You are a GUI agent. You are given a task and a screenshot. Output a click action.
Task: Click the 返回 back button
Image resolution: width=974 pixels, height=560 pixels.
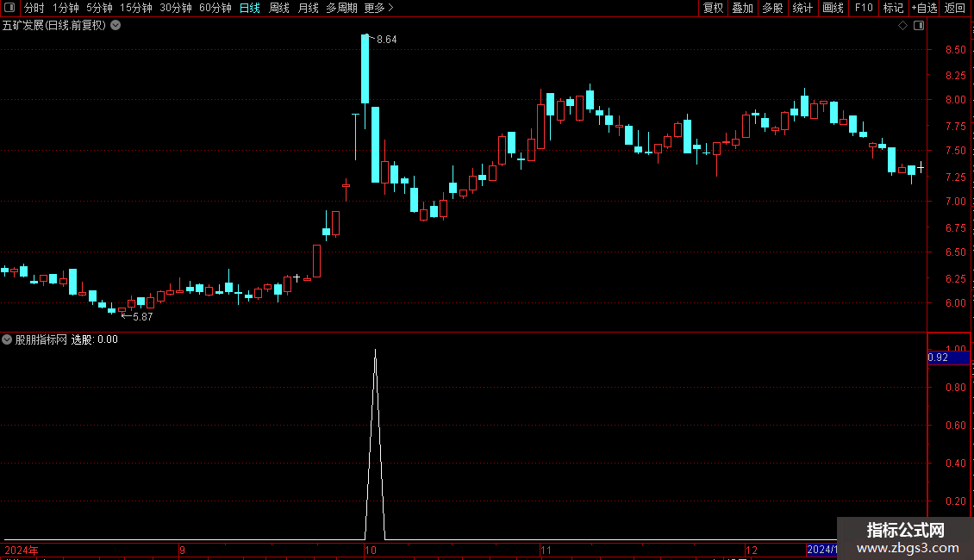click(x=955, y=8)
